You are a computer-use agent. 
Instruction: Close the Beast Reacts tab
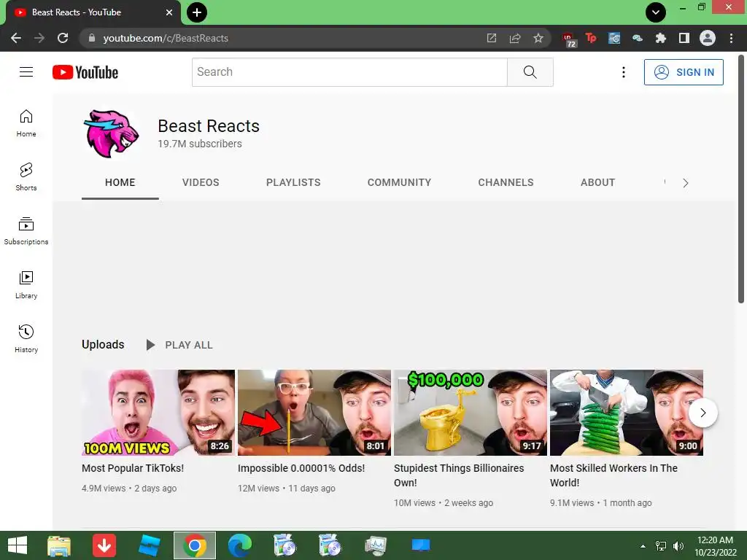[x=169, y=12]
